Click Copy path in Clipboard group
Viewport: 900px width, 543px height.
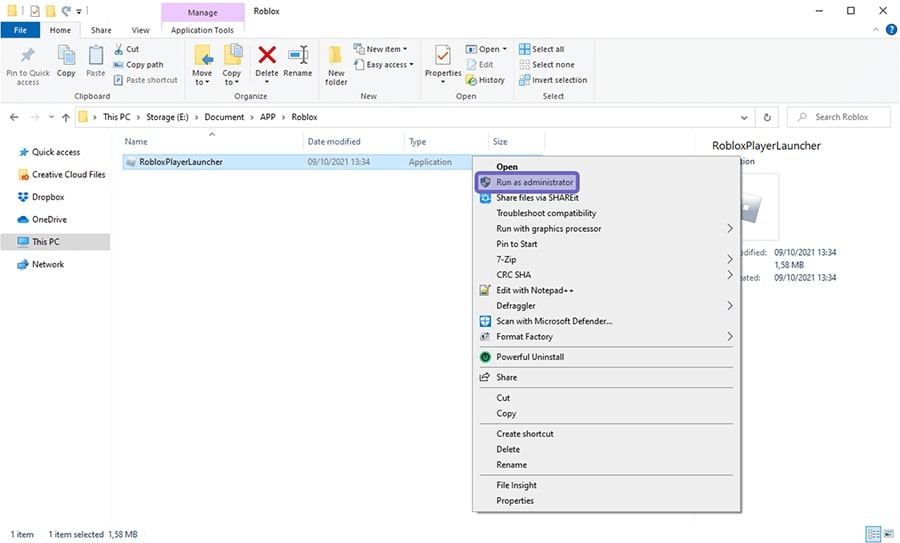[x=138, y=64]
